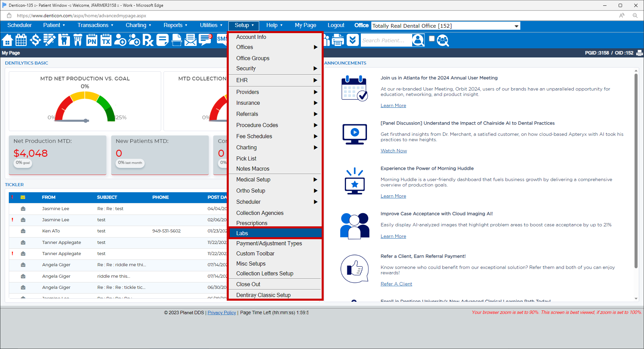Click the browser read aloud icon
644x349 pixels.
pyautogui.click(x=622, y=16)
